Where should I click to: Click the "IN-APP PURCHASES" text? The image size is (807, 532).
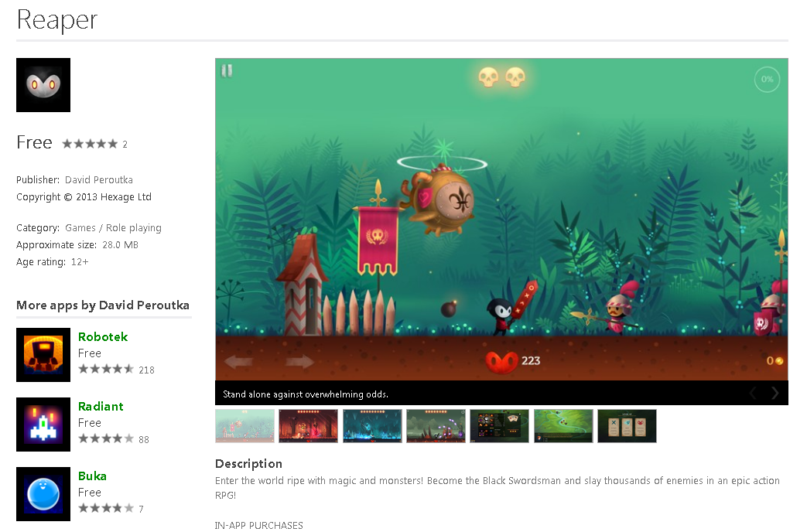tap(259, 525)
